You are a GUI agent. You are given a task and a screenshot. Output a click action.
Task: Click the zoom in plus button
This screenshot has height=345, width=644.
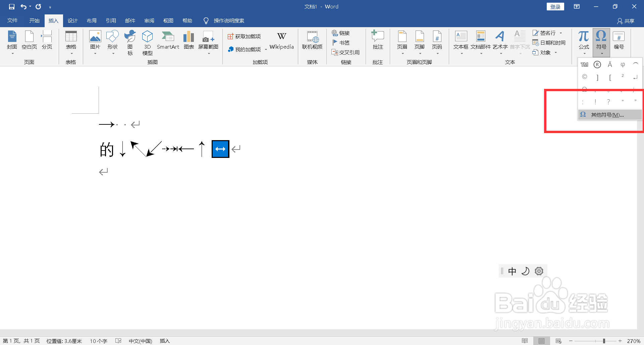point(620,341)
